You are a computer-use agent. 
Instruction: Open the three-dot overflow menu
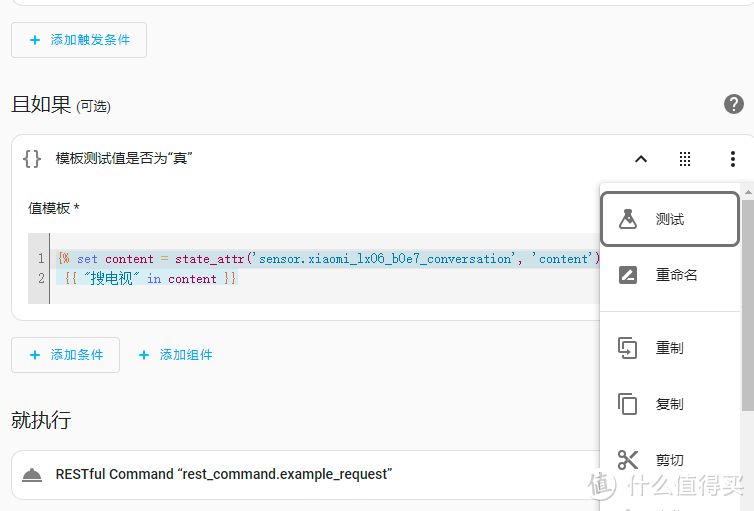pyautogui.click(x=732, y=159)
